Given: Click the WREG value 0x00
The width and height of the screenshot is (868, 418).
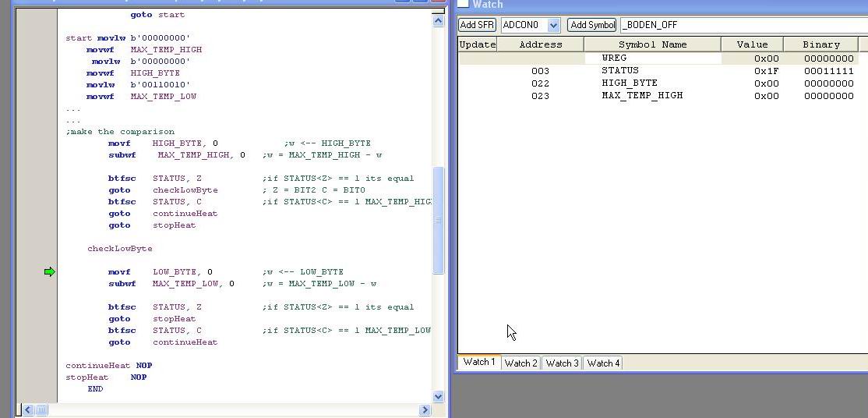Looking at the screenshot, I should pos(766,58).
